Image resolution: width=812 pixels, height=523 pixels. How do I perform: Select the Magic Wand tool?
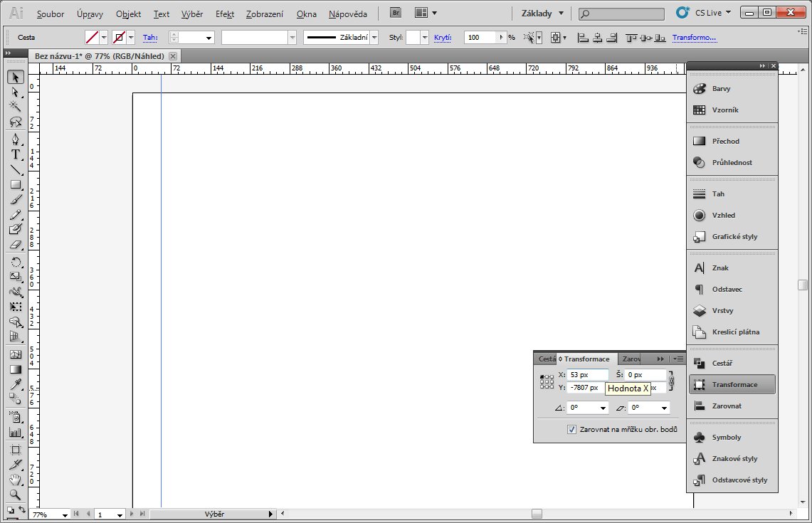[16, 107]
